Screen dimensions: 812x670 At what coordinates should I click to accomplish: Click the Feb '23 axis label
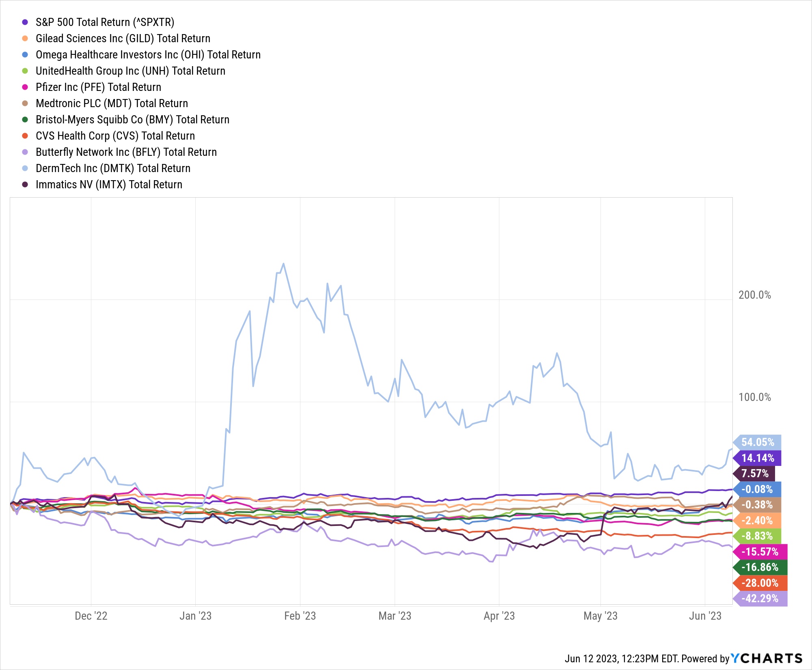click(x=300, y=616)
